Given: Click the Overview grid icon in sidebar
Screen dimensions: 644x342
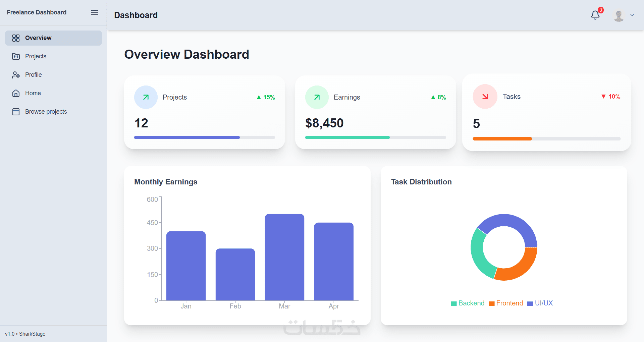Looking at the screenshot, I should [x=16, y=38].
